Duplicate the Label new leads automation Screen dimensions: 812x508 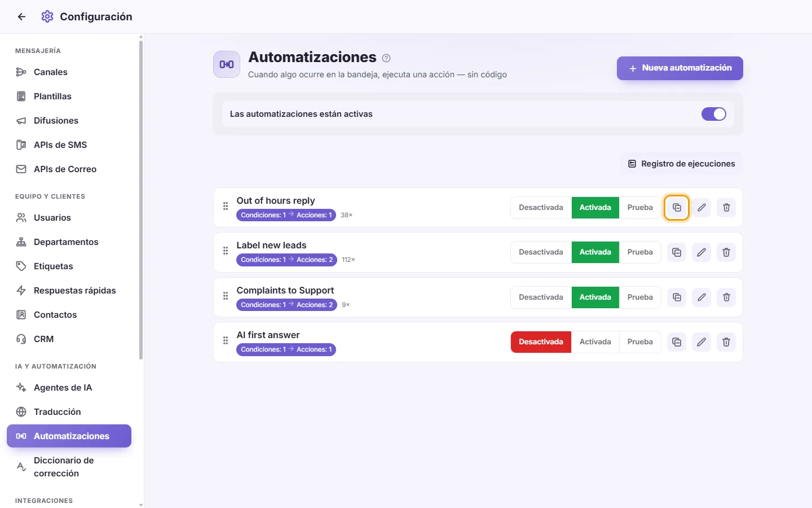677,252
